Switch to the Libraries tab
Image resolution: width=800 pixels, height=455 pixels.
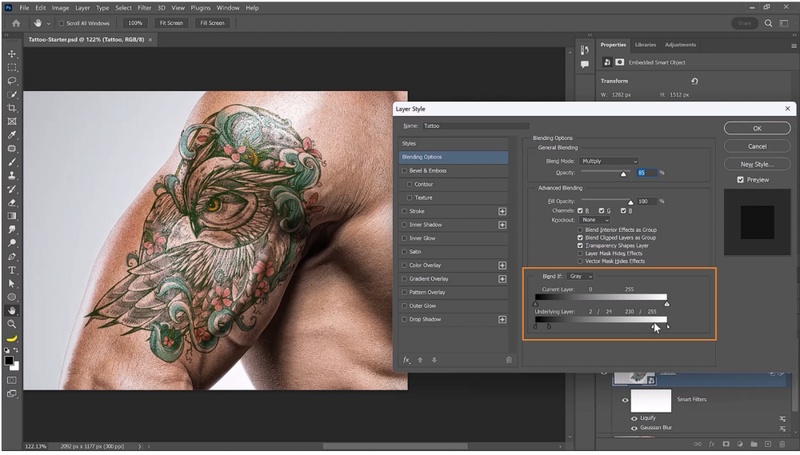(645, 45)
